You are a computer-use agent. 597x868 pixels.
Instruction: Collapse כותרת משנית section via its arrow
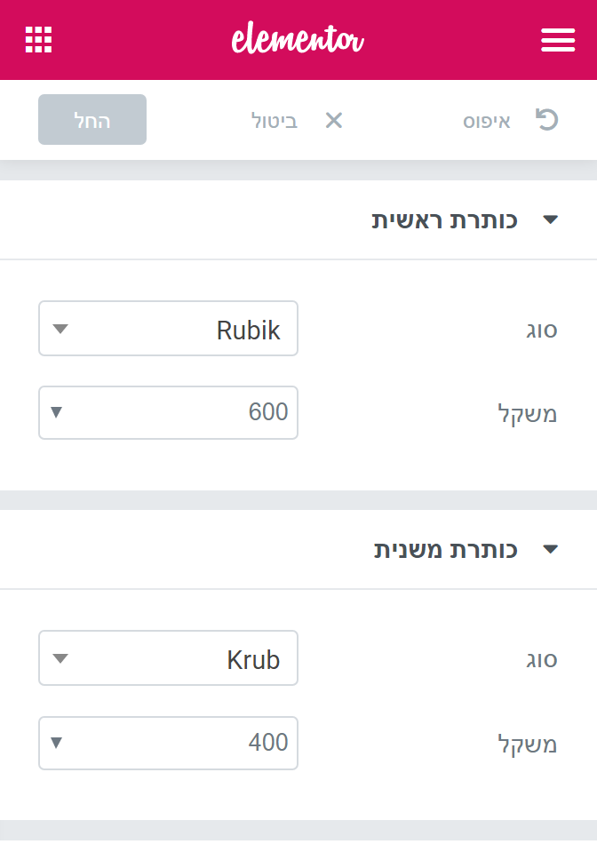click(550, 549)
